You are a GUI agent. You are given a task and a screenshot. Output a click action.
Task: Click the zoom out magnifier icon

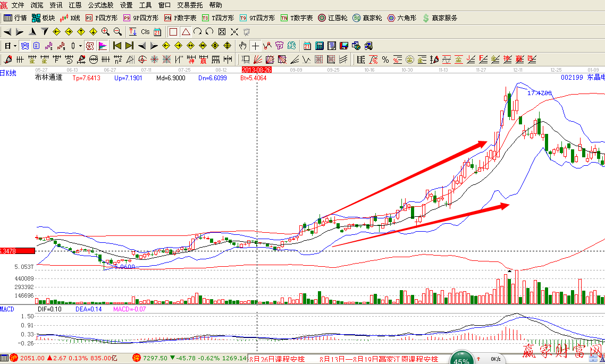point(117,31)
